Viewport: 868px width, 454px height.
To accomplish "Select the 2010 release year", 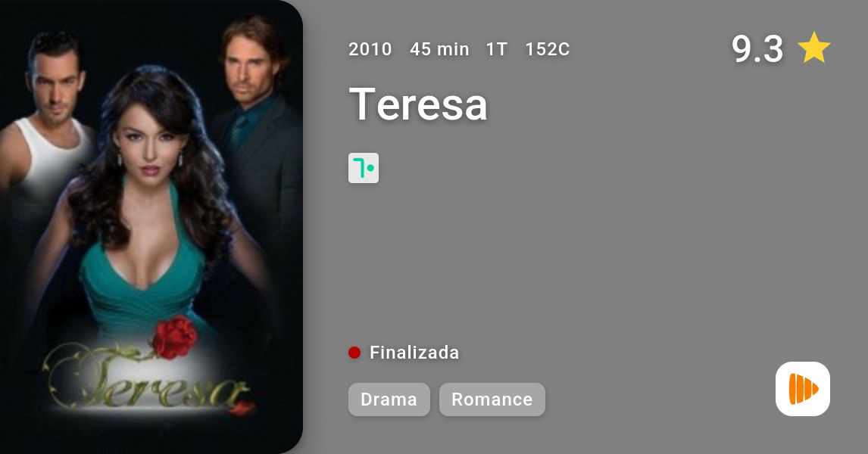I will [370, 49].
